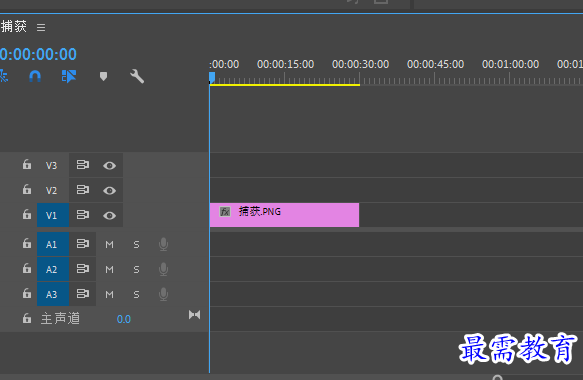The width and height of the screenshot is (583, 380).
Task: Mute track A2 with M button
Action: point(109,269)
